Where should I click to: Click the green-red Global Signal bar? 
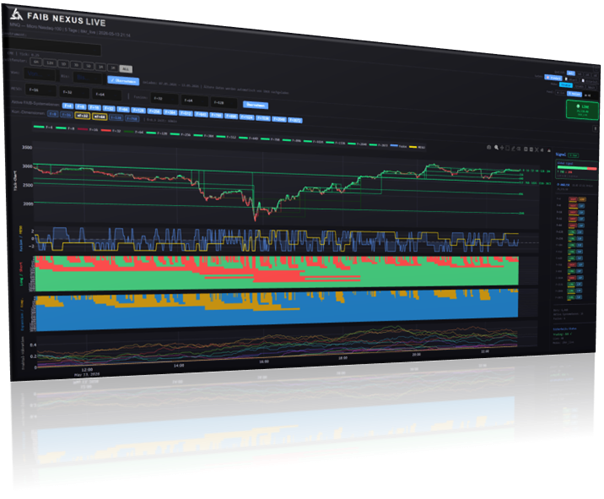coord(577,168)
